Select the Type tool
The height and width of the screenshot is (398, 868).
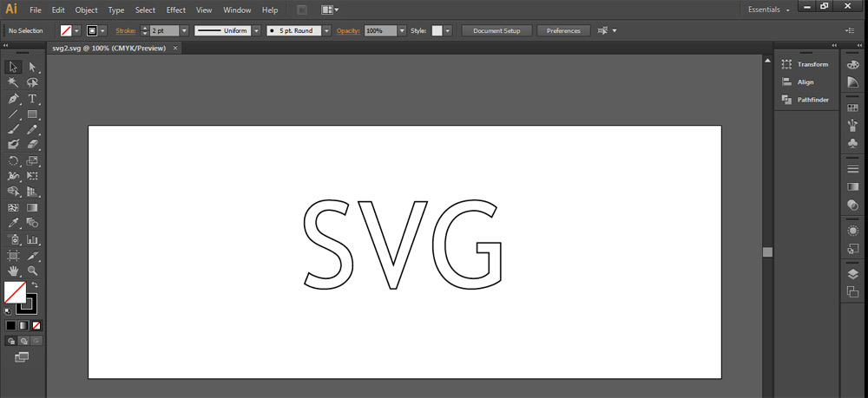(x=32, y=99)
